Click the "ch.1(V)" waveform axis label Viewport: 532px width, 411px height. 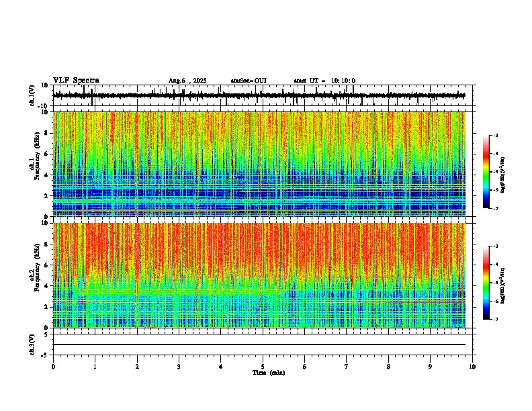[32, 95]
